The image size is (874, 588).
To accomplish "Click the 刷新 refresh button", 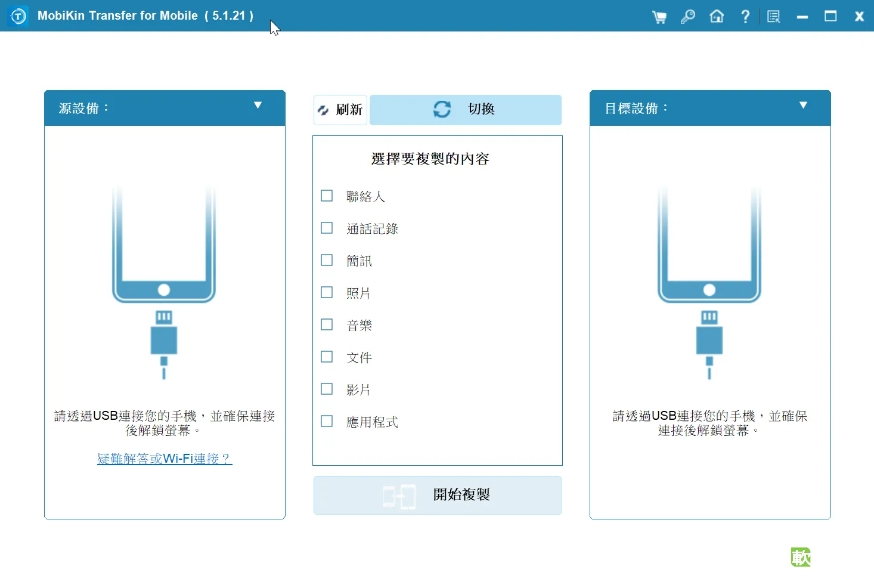I will pyautogui.click(x=340, y=110).
